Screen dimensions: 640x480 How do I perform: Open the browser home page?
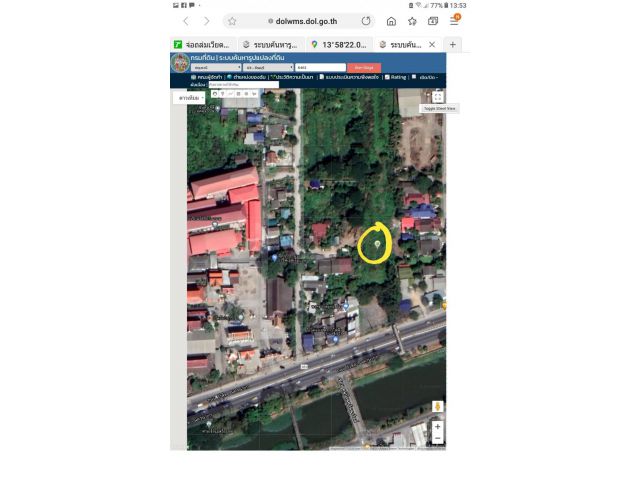click(391, 21)
